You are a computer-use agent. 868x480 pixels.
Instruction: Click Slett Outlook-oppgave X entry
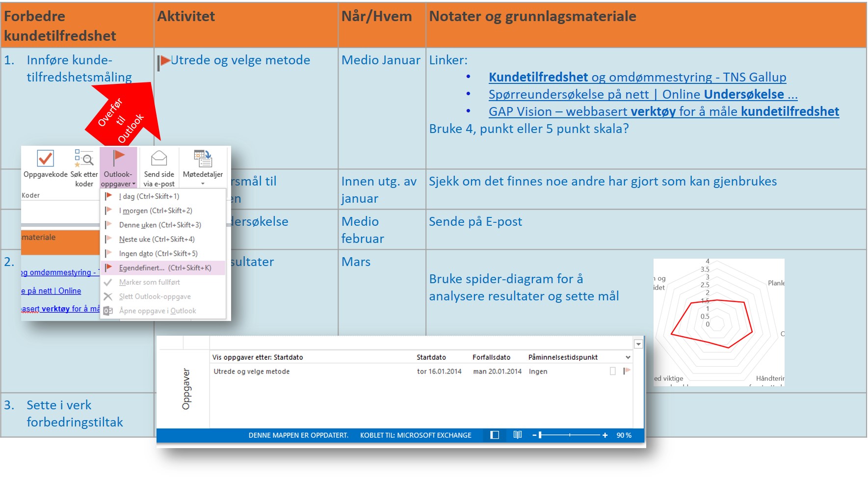163,296
